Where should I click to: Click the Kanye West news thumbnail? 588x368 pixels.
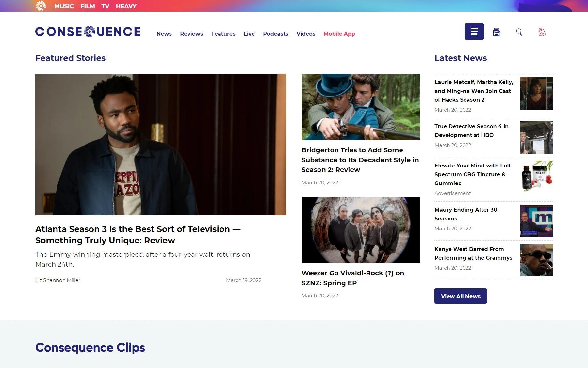pyautogui.click(x=536, y=260)
